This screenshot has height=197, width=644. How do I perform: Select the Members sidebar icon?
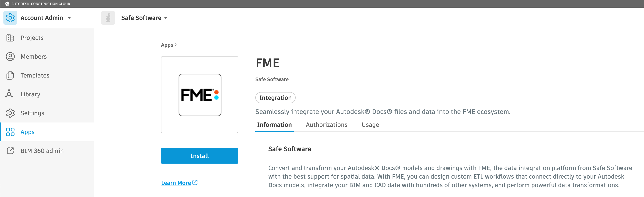[x=10, y=57]
